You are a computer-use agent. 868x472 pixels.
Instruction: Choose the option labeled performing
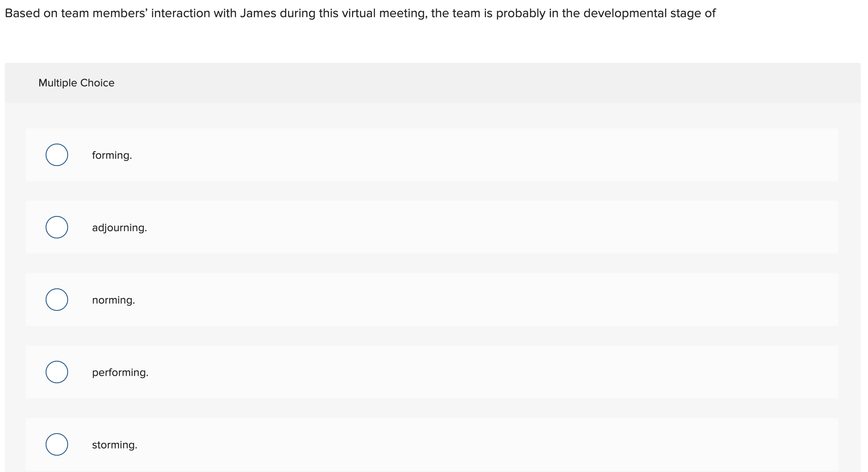tap(120, 372)
